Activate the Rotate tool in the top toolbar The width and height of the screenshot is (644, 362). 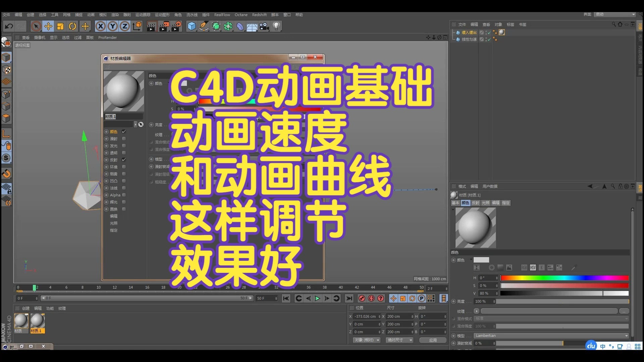72,26
